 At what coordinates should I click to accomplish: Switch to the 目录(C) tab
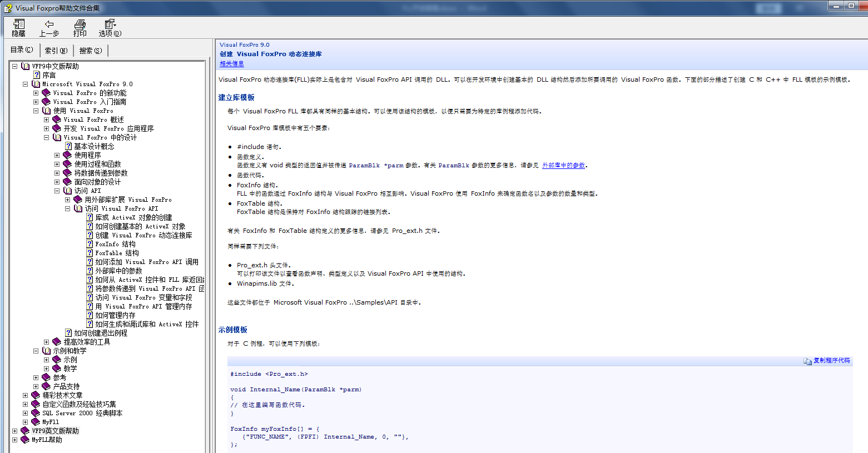coord(22,49)
